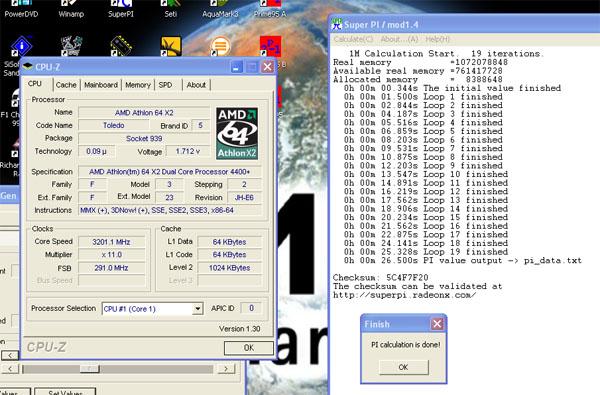Viewport: 600px width, 395px height.
Task: Open the Memory tab in CPU-Z
Action: [x=138, y=85]
